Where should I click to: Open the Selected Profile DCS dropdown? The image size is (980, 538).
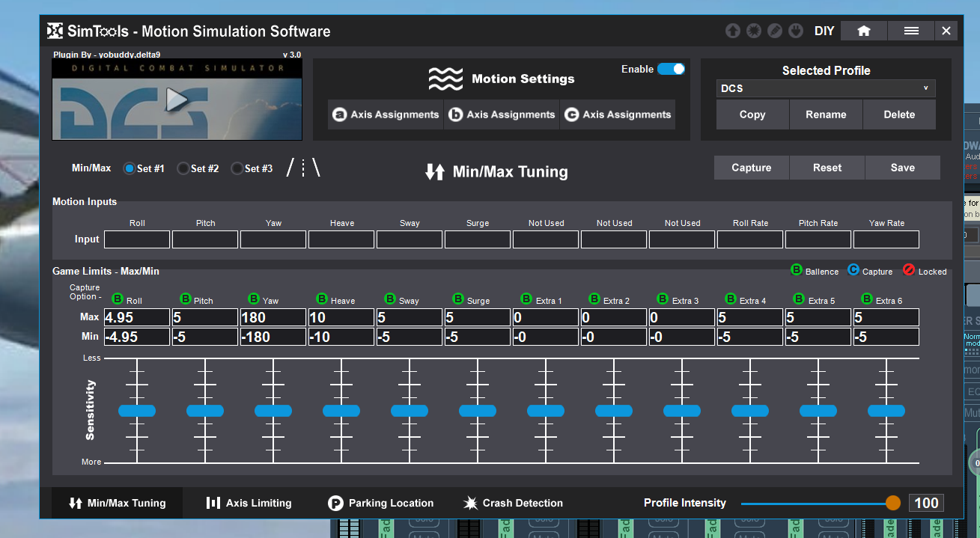[x=825, y=88]
